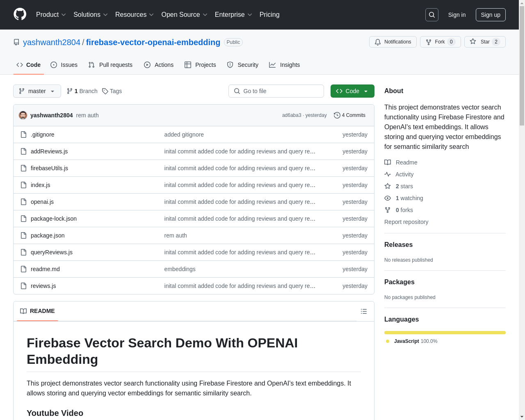Viewport: 525px width, 420px height.
Task: Open the master branch dropdown
Action: tap(37, 91)
